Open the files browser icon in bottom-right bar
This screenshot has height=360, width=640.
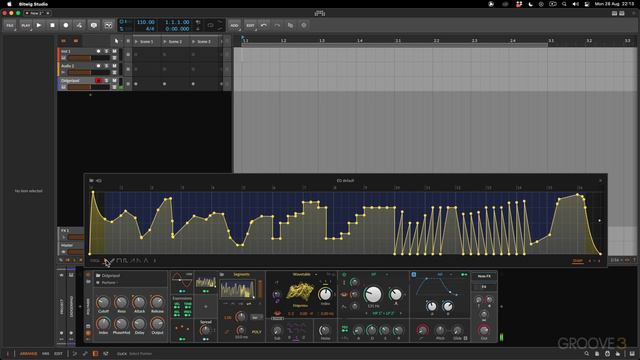click(597, 354)
